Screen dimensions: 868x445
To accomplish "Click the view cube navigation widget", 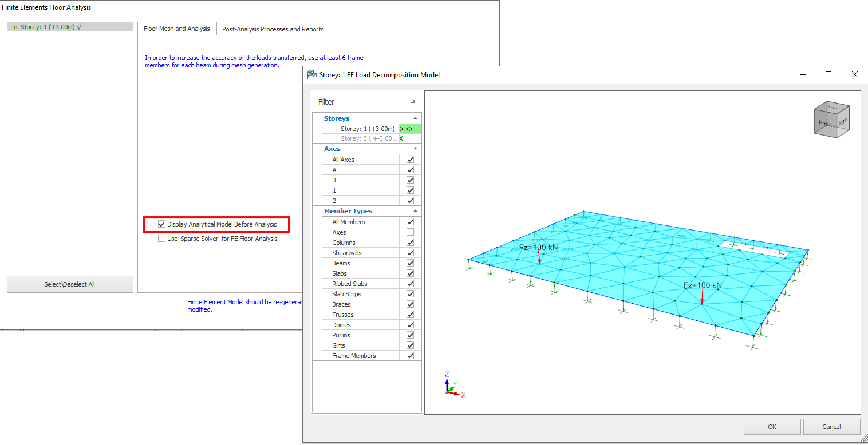I will [831, 120].
